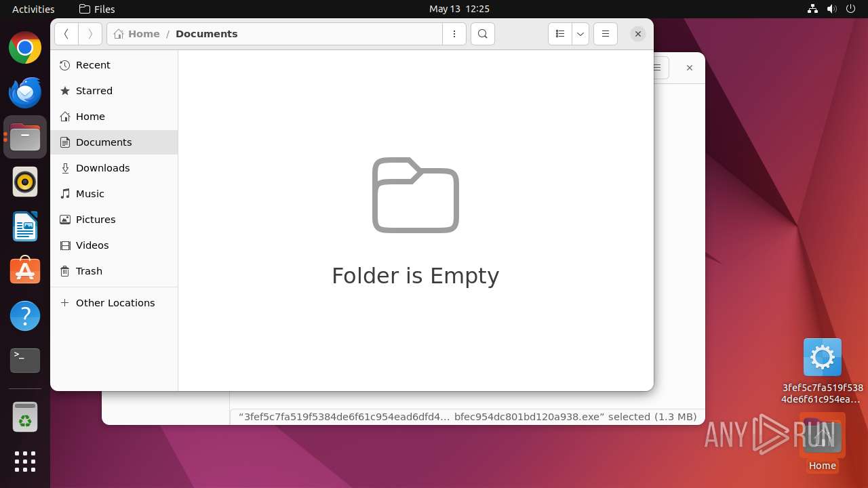
Task: Click the Videos film icon
Action: [x=65, y=245]
